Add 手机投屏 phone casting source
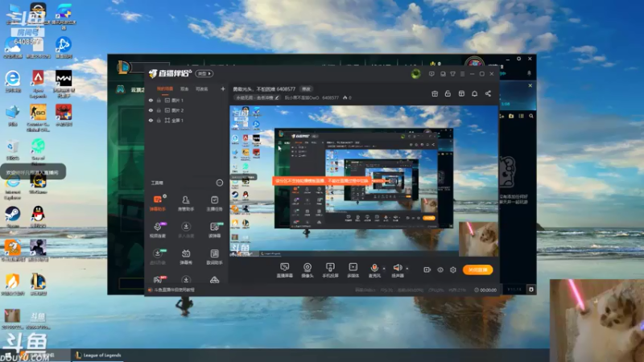Screen dimensions: 644x362 pyautogui.click(x=330, y=270)
